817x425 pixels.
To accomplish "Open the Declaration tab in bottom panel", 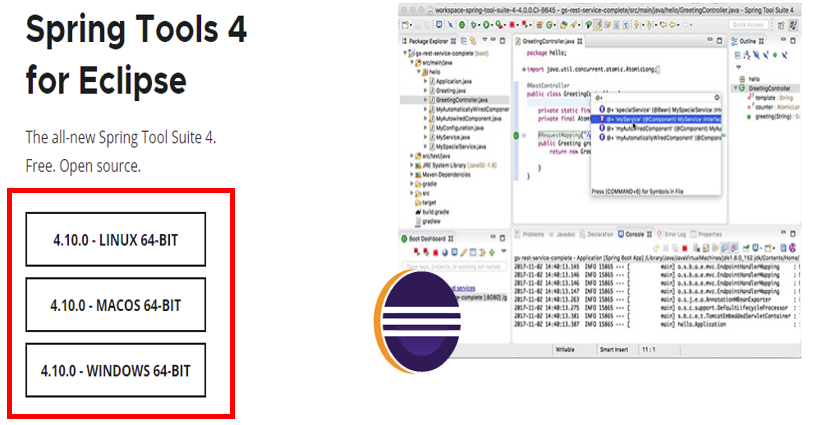I will [x=597, y=234].
